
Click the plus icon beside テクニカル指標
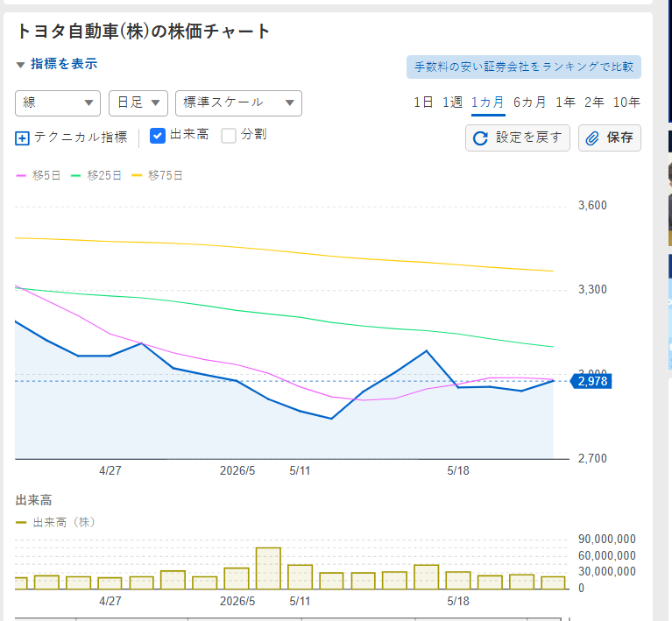click(x=22, y=138)
